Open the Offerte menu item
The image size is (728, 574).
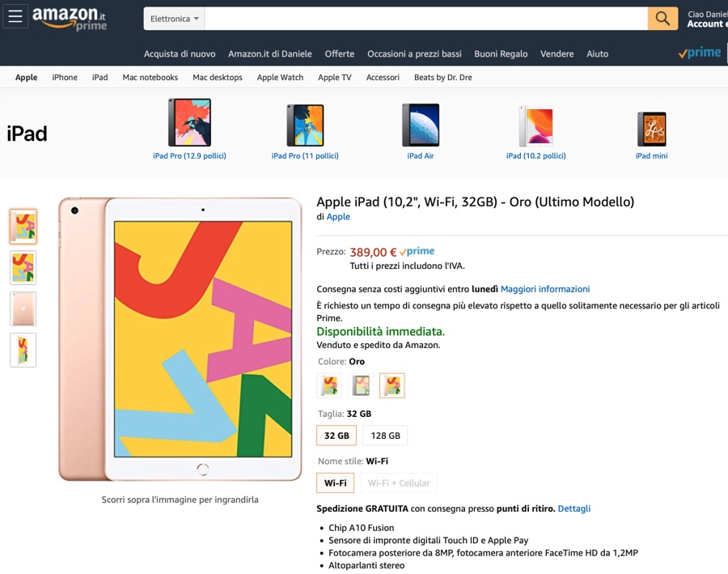click(339, 53)
